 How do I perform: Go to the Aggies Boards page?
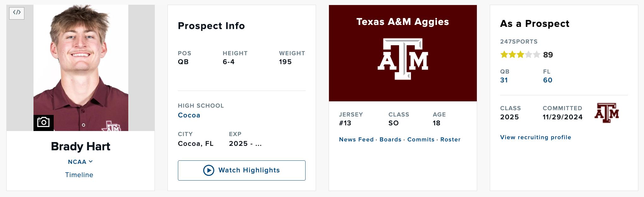click(390, 140)
